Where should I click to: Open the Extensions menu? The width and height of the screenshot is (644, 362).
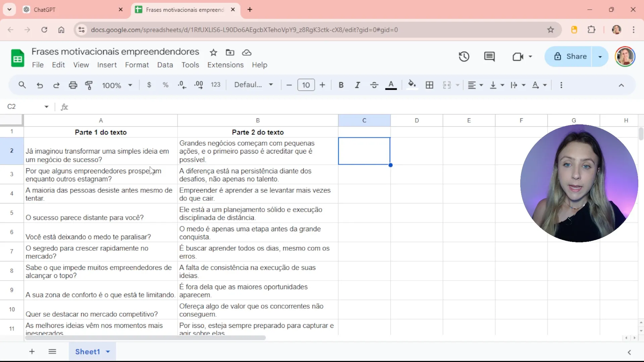(x=225, y=65)
